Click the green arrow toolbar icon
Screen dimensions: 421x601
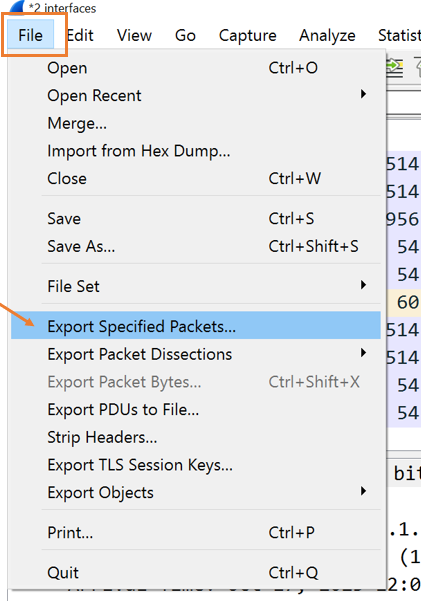pyautogui.click(x=395, y=68)
